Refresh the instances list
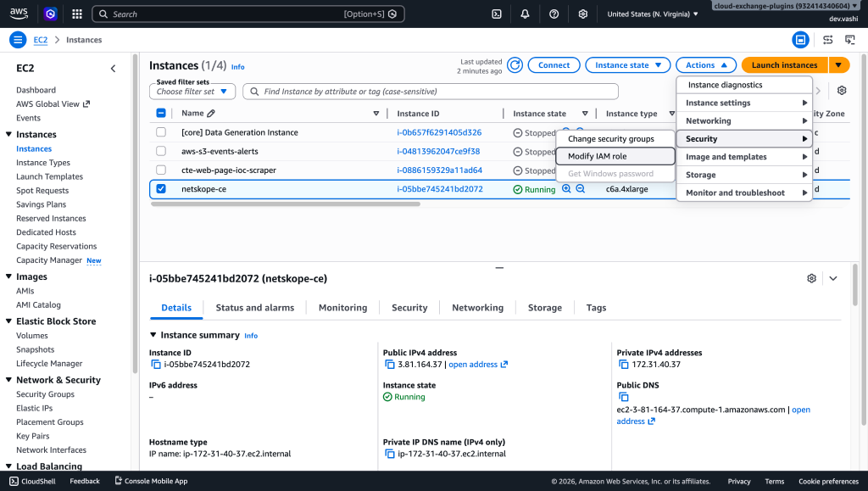Screen dimensions: 868x491 pyautogui.click(x=515, y=65)
